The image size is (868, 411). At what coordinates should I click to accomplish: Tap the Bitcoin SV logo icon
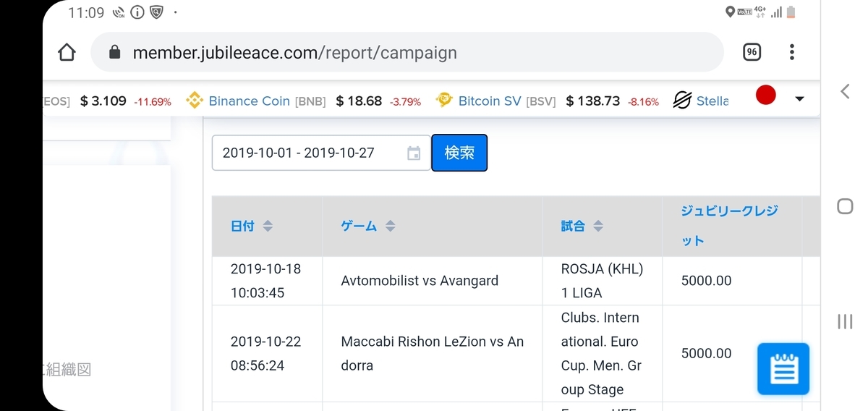coord(444,101)
